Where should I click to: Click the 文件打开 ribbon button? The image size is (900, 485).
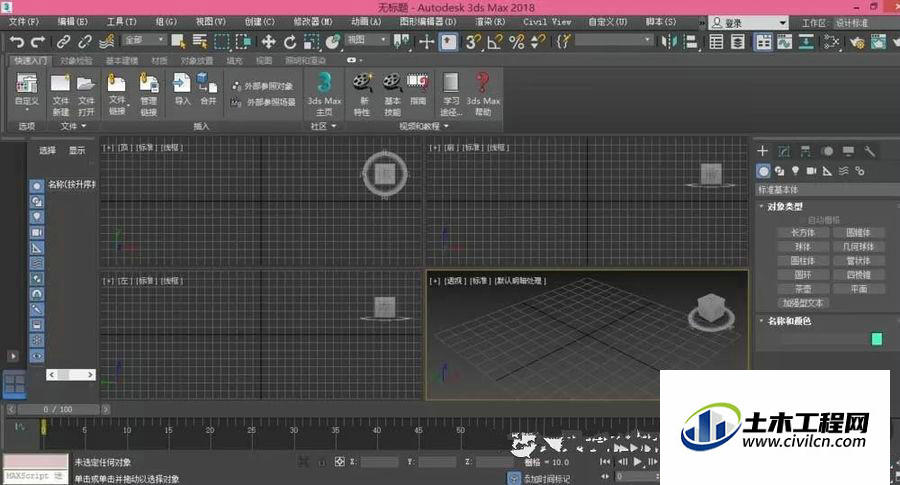pyautogui.click(x=86, y=95)
